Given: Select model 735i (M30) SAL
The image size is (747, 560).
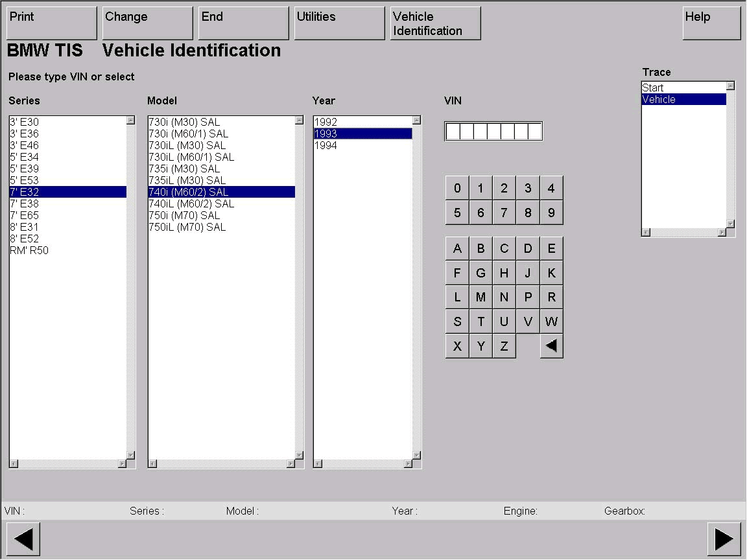Looking at the screenshot, I should click(x=222, y=169).
